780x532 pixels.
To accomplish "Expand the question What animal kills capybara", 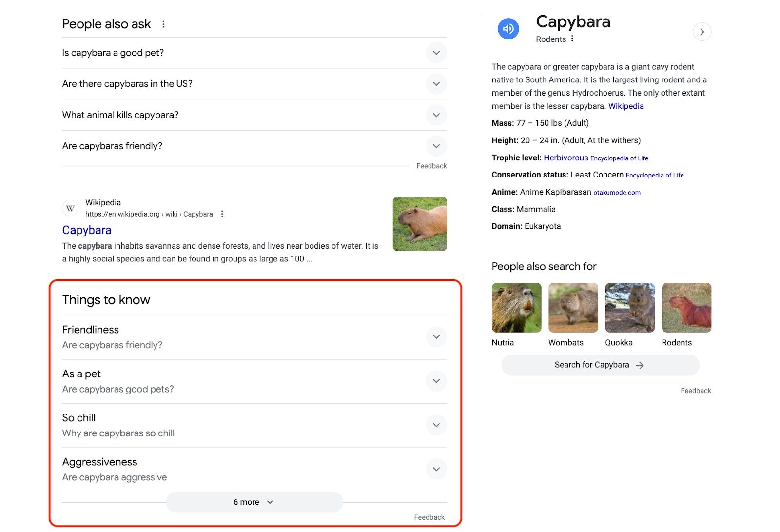I will pyautogui.click(x=436, y=115).
